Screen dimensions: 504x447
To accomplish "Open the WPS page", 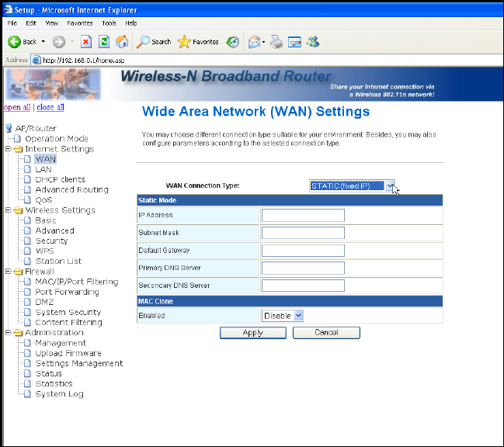I will coord(44,251).
